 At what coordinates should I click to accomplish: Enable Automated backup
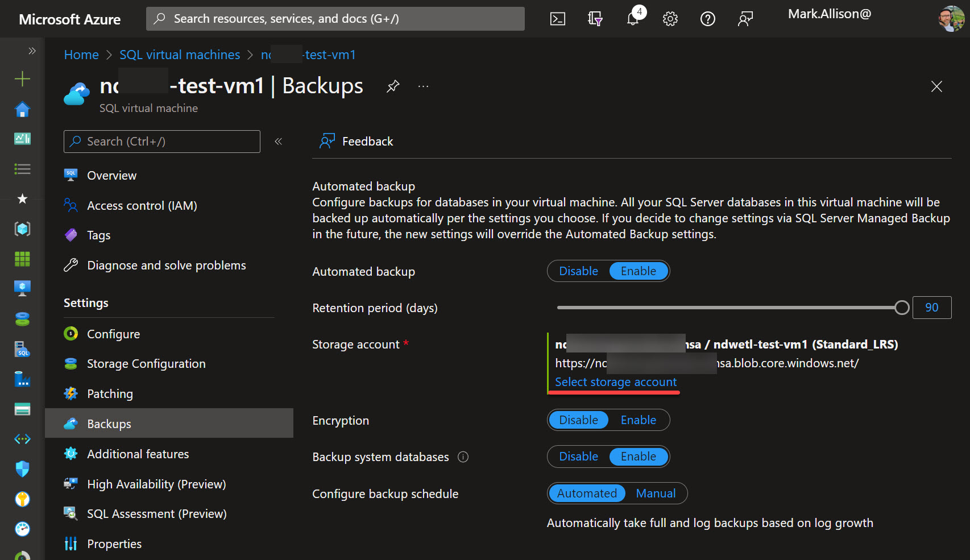[x=639, y=271]
